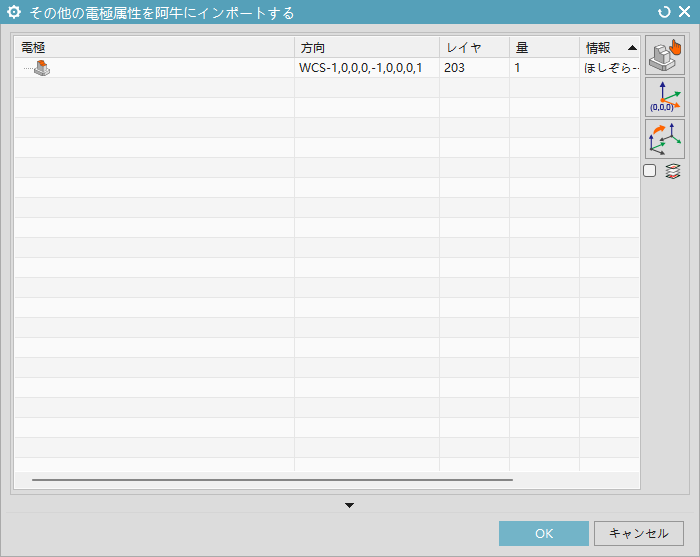Select the WCS-1,0,0,0,-1,0,0,0,1 direction cell
Screen dimensions: 700x557
366,68
